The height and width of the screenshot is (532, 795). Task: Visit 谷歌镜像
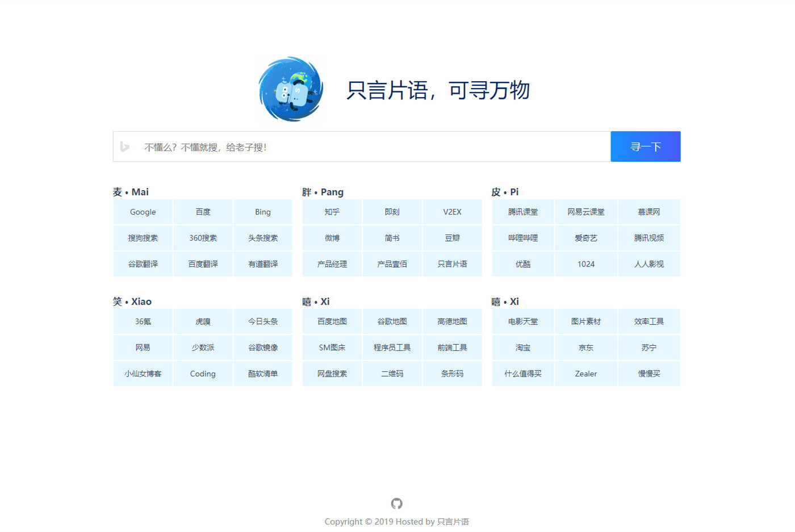click(263, 347)
